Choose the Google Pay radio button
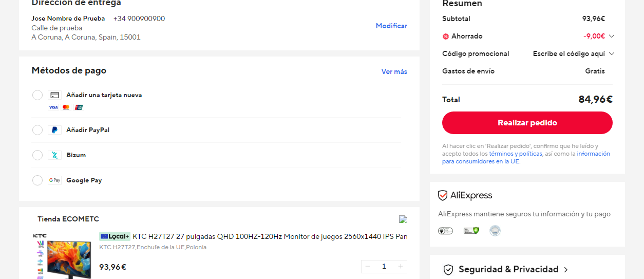 tap(37, 180)
